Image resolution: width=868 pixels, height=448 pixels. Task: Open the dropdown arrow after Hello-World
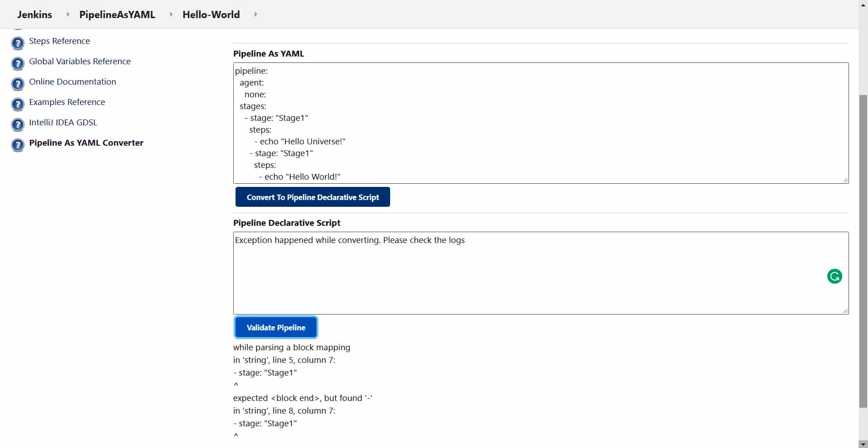click(255, 14)
